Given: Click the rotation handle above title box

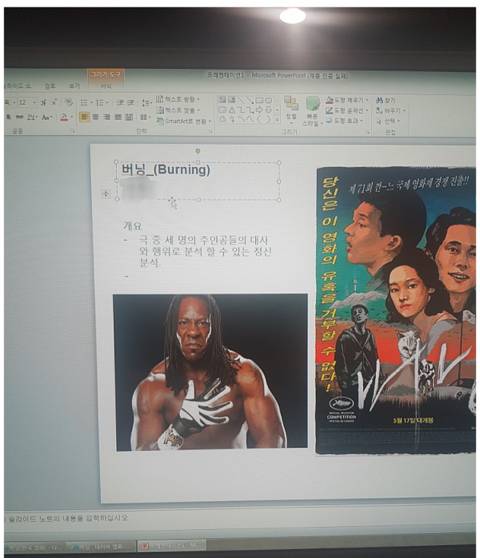Looking at the screenshot, I should (198, 151).
